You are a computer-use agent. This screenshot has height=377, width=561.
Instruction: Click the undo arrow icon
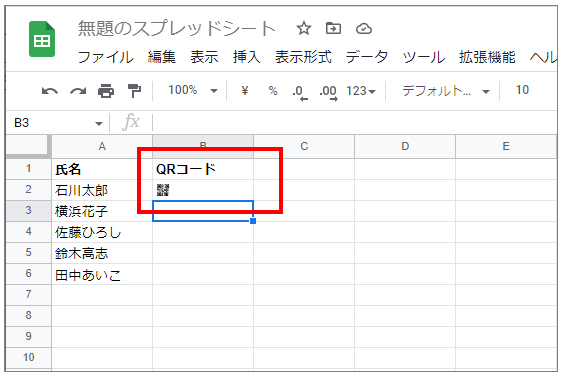(x=50, y=91)
